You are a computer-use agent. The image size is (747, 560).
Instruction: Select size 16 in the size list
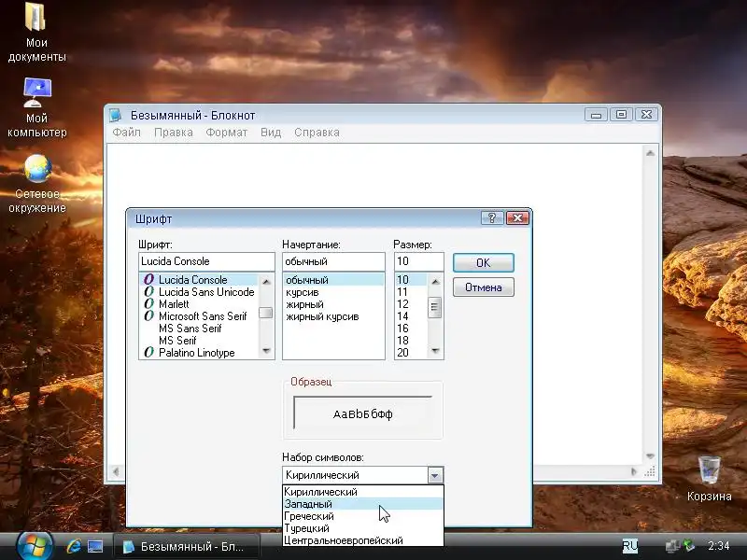(412, 329)
